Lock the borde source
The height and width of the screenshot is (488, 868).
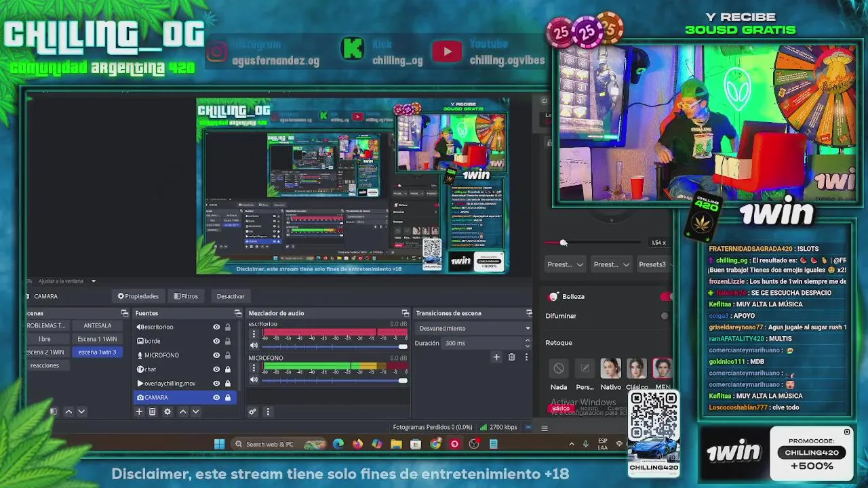228,341
